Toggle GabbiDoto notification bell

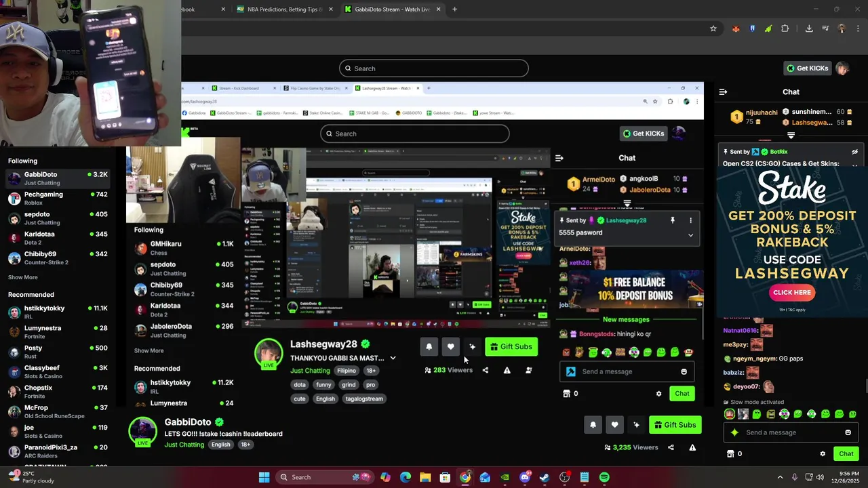pos(593,425)
